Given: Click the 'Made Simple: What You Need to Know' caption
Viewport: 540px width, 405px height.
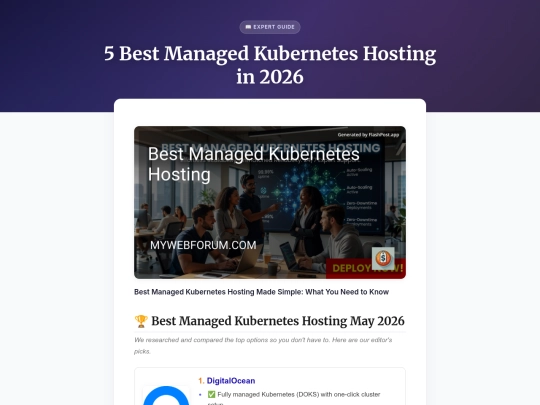Looking at the screenshot, I should (261, 292).
